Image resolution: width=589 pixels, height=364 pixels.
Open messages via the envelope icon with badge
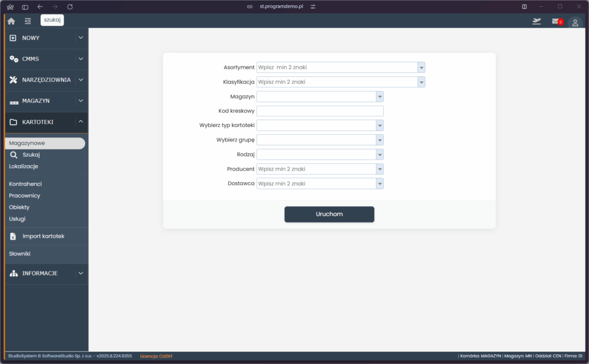click(555, 21)
